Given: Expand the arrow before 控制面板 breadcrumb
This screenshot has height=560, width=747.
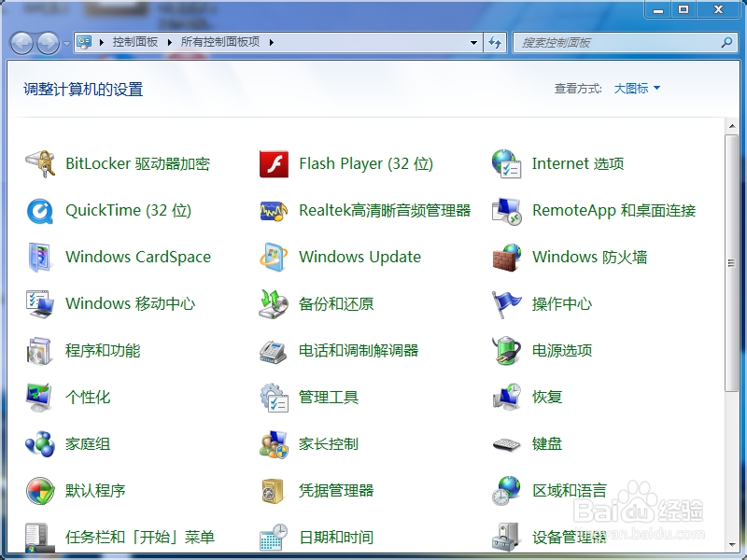Looking at the screenshot, I should 102,42.
